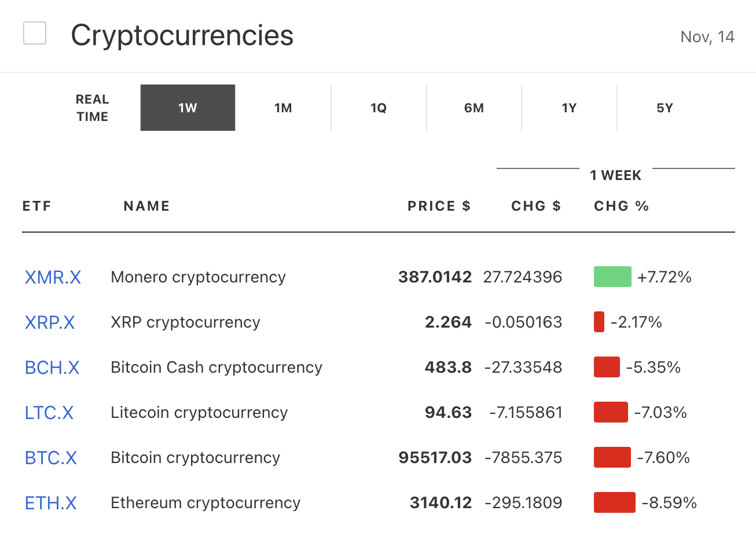This screenshot has width=756, height=551.
Task: Open the LTC.X ticker link
Action: click(49, 413)
